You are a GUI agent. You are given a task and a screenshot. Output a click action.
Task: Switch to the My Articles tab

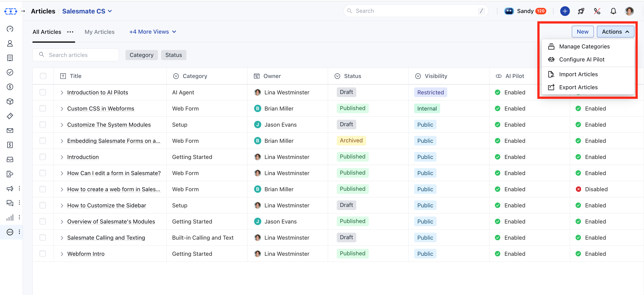pos(99,32)
